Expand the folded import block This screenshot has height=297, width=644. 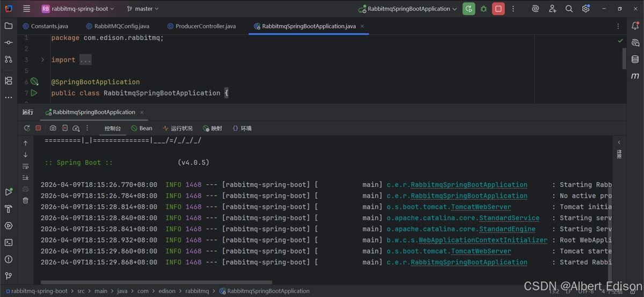42,60
